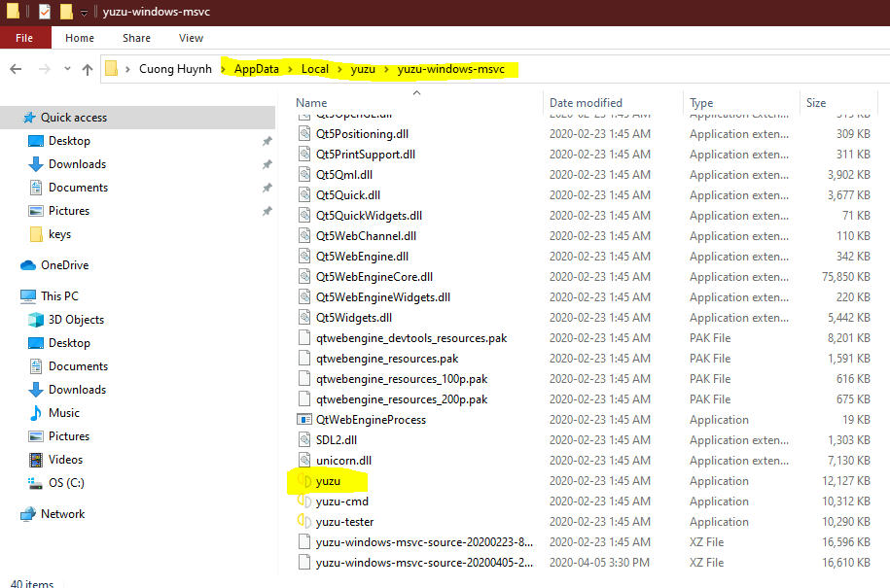This screenshot has height=588, width=890.
Task: Open Network in the navigation pane
Action: pyautogui.click(x=53, y=514)
